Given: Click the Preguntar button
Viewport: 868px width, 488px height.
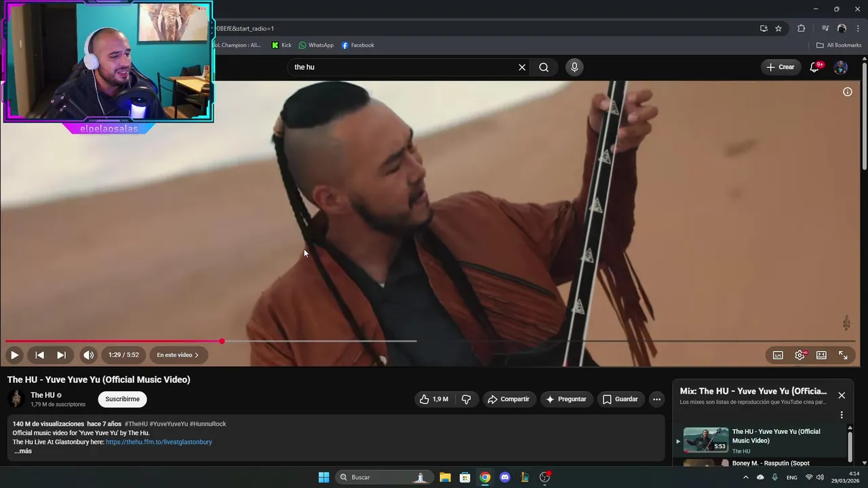Looking at the screenshot, I should pos(566,399).
